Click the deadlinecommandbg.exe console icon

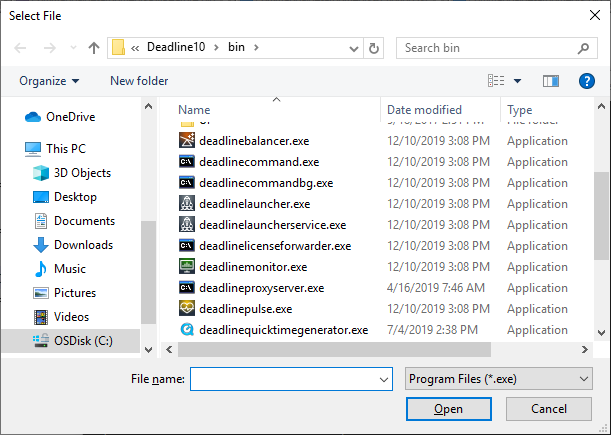tap(187, 182)
